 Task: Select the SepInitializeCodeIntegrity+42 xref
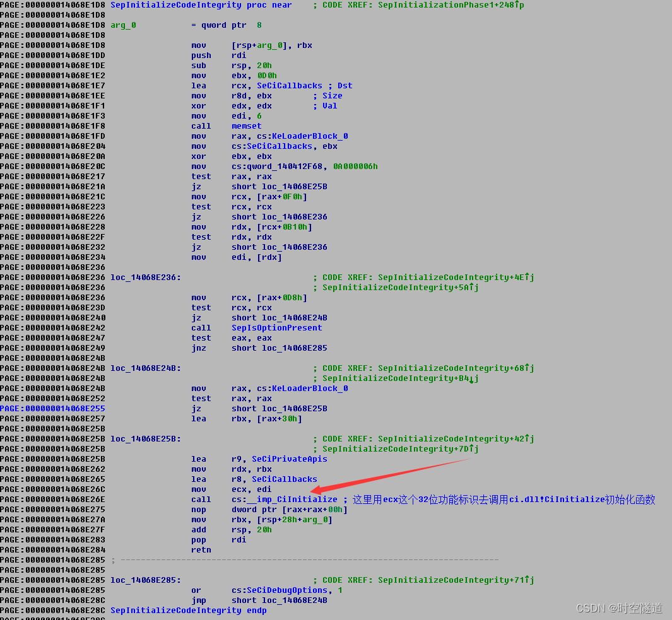pos(456,439)
